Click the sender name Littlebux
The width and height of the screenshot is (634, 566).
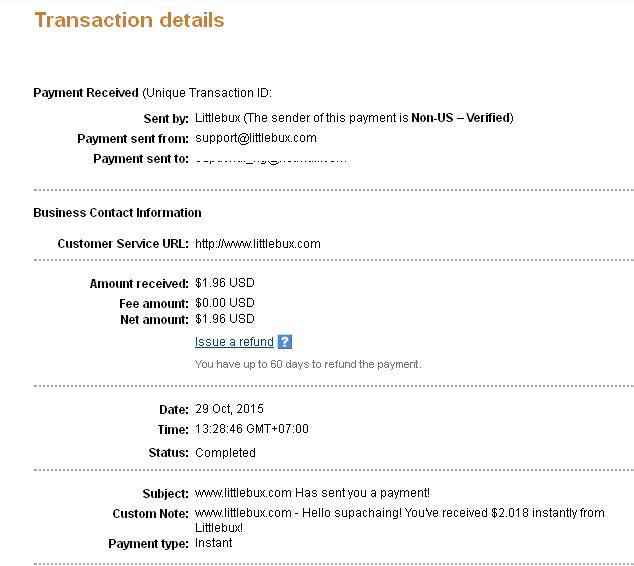tap(218, 118)
